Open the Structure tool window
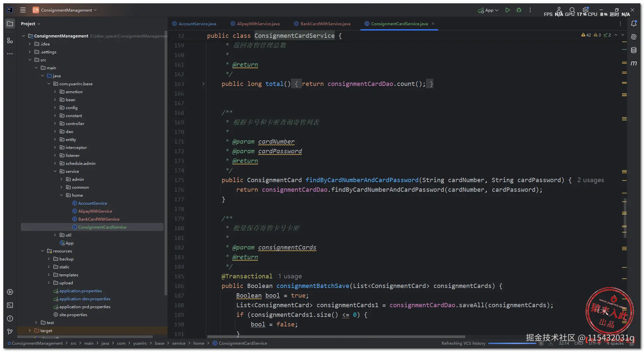This screenshot has width=644, height=352. coord(10,40)
